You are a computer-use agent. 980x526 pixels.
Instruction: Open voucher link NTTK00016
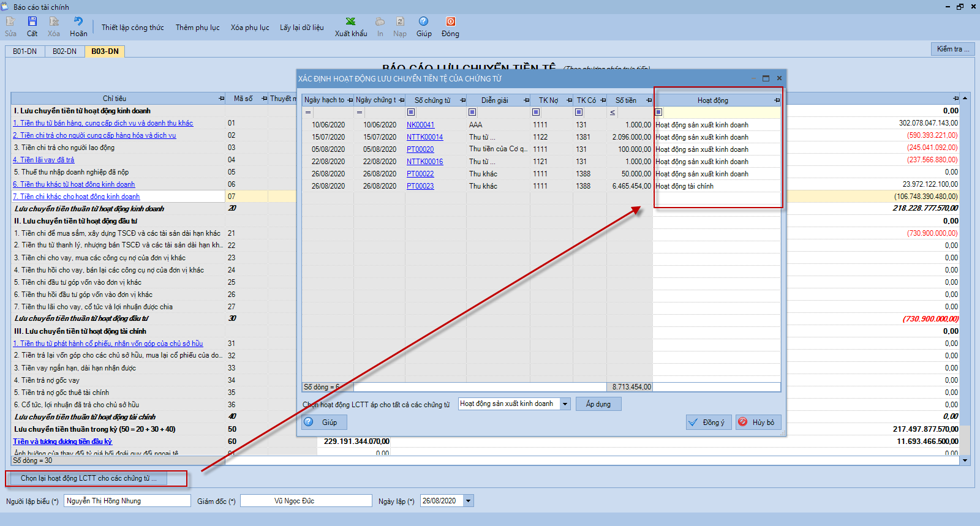[424, 162]
